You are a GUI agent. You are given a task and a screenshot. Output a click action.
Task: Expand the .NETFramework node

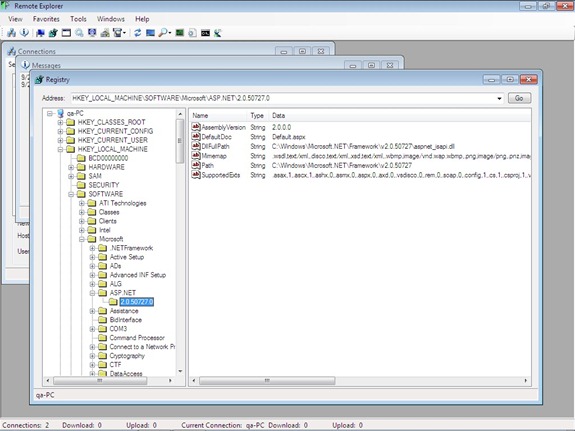click(92, 248)
